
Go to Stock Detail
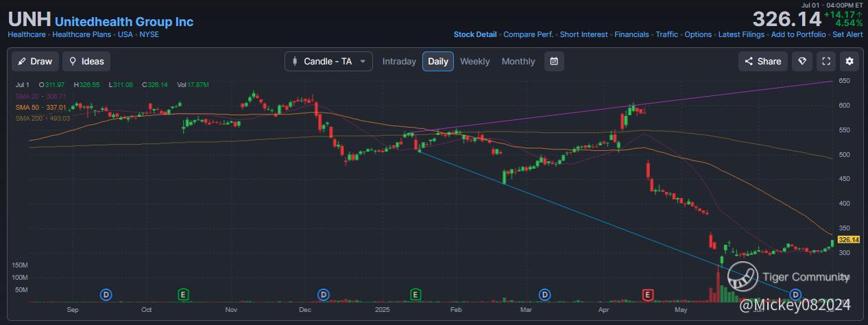click(x=475, y=34)
